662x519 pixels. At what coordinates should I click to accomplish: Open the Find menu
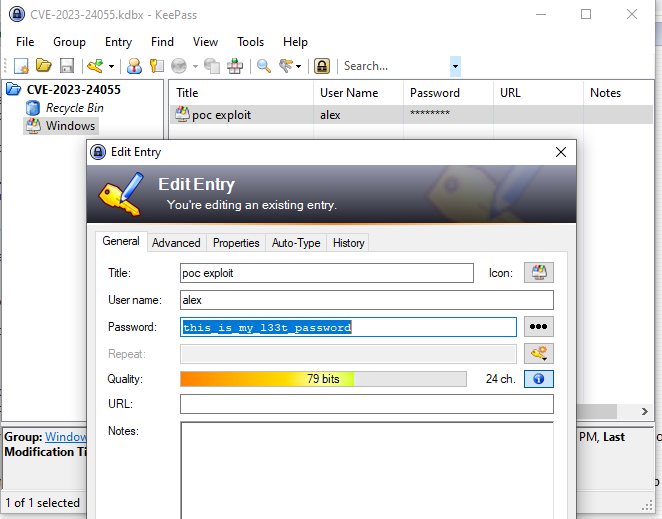pyautogui.click(x=162, y=42)
